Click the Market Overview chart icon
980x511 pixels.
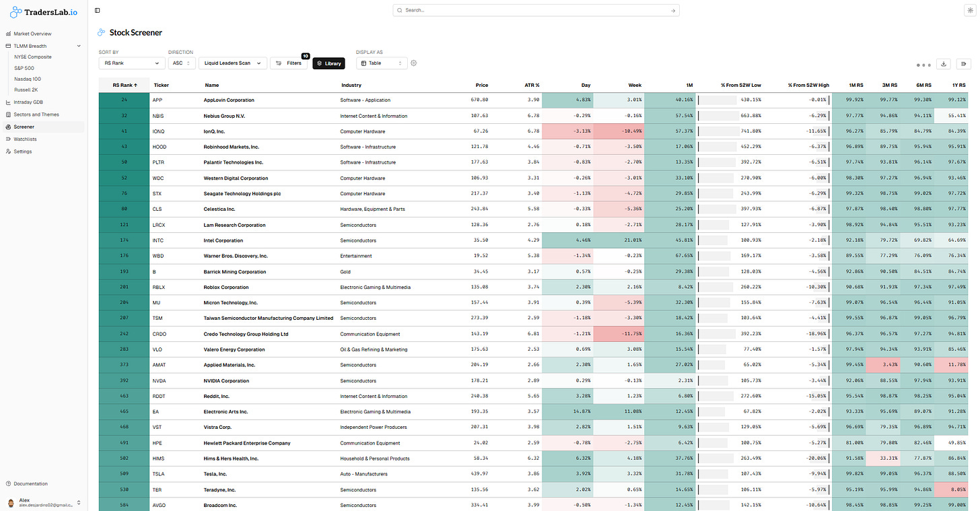coord(8,34)
